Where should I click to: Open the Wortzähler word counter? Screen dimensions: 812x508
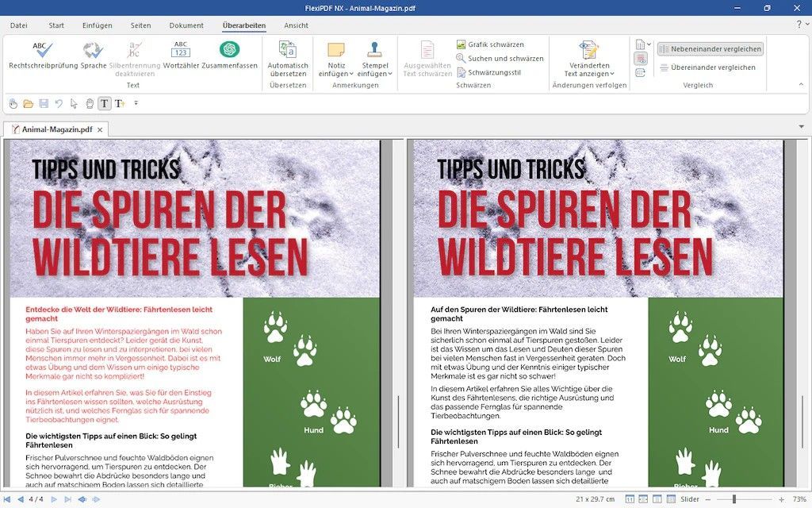[181, 56]
